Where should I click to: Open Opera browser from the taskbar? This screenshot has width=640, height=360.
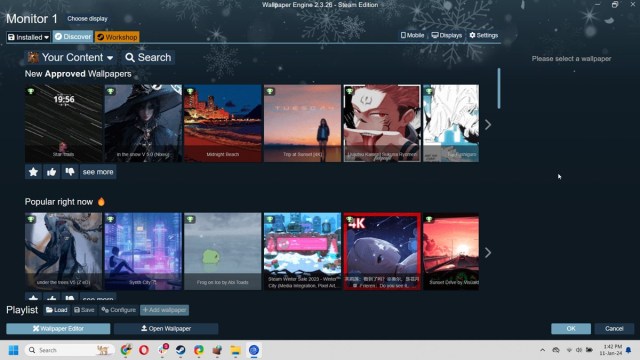pos(144,350)
